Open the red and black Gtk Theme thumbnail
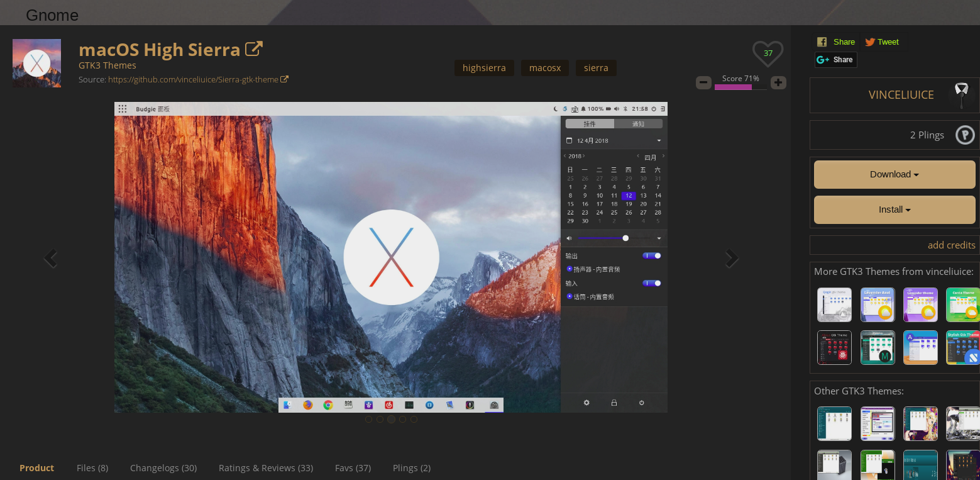 [x=834, y=347]
